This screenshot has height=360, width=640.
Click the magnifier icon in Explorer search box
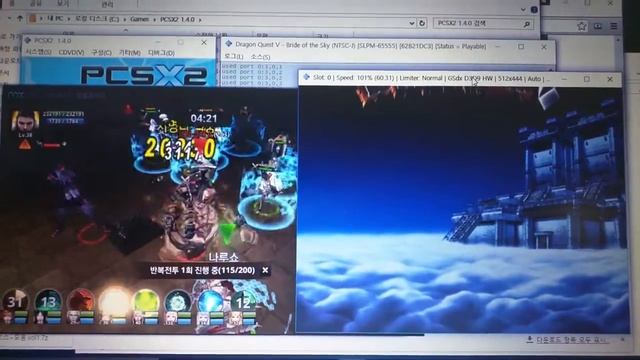click(x=527, y=24)
